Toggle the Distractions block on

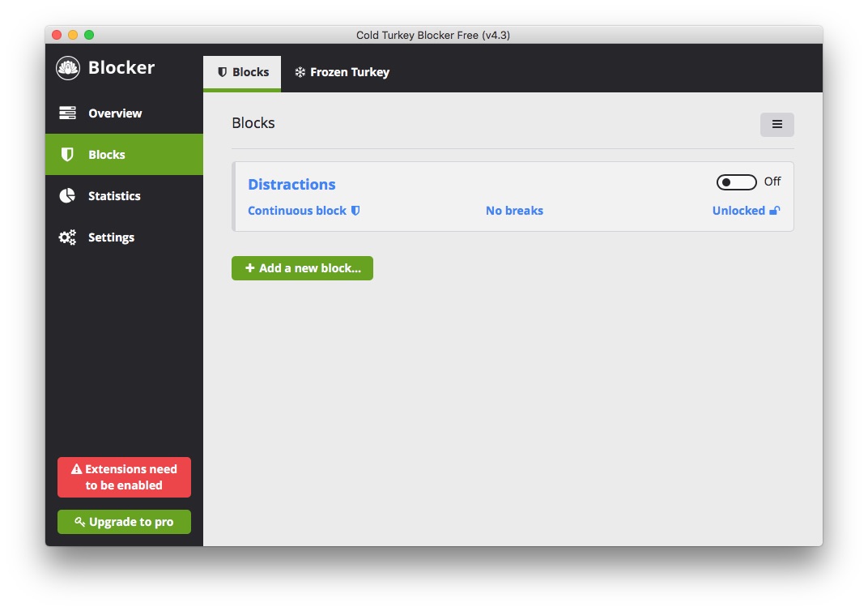pyautogui.click(x=736, y=182)
